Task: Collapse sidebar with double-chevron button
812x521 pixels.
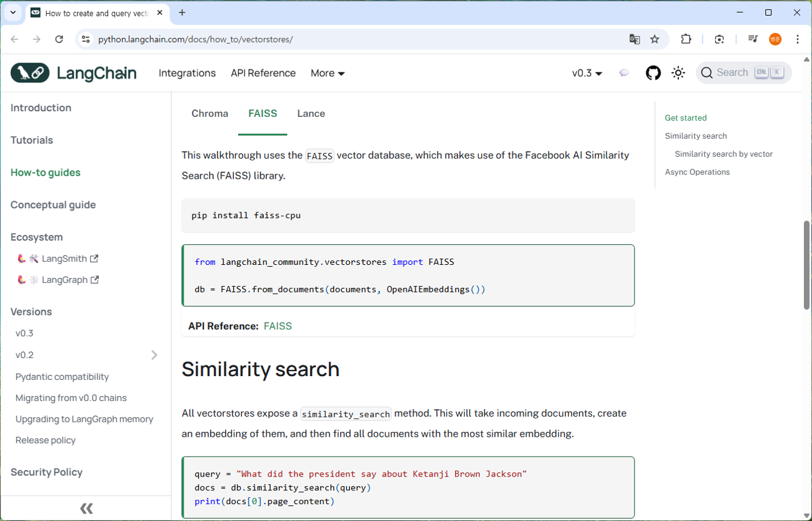Action: (x=86, y=509)
